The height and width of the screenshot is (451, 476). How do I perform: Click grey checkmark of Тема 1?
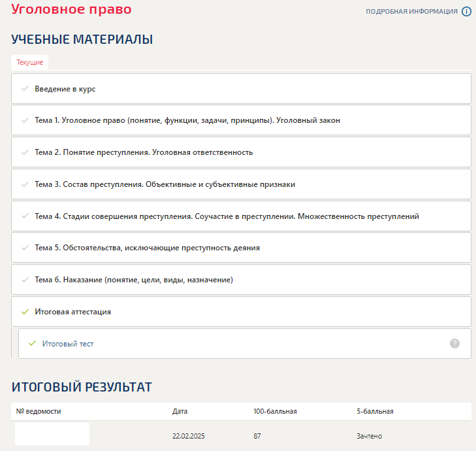25,120
